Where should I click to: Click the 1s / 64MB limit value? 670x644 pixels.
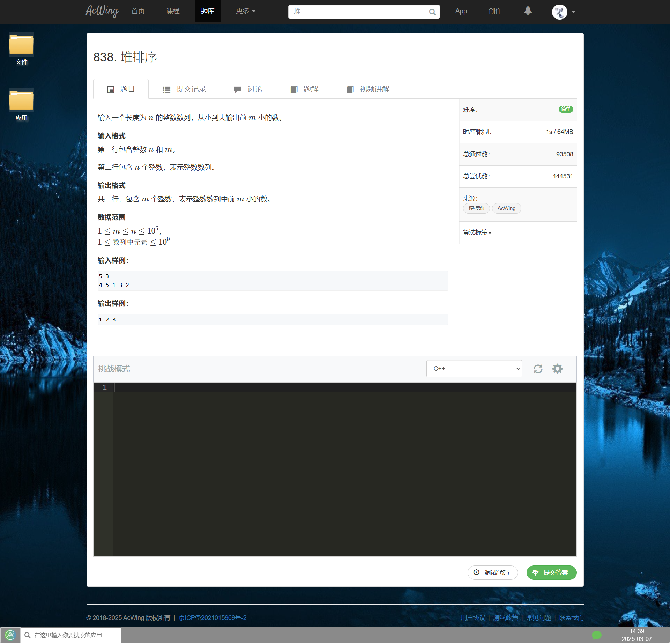click(559, 132)
